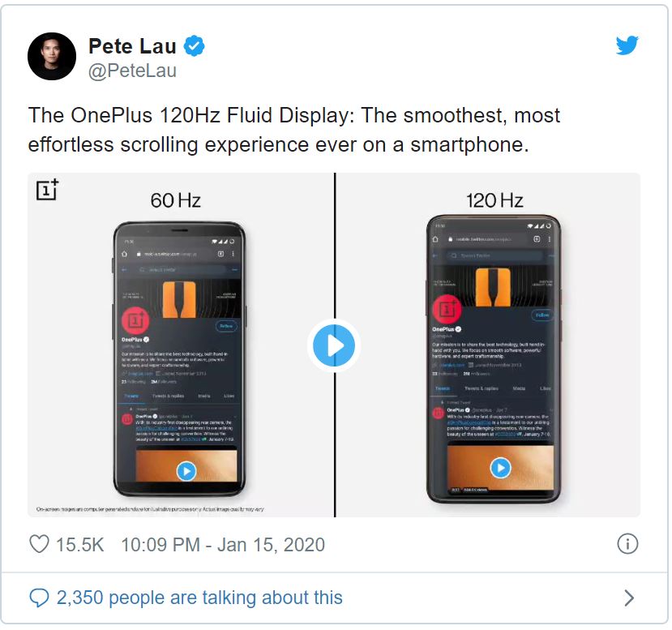Image resolution: width=672 pixels, height=630 pixels.
Task: Click small play button on 120 Hz phone
Action: coord(501,468)
